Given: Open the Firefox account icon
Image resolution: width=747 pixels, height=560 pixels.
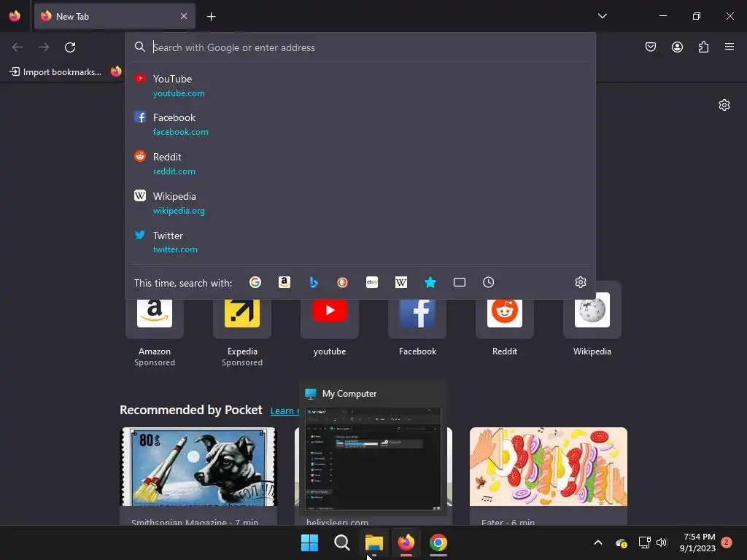Looking at the screenshot, I should pyautogui.click(x=677, y=47).
